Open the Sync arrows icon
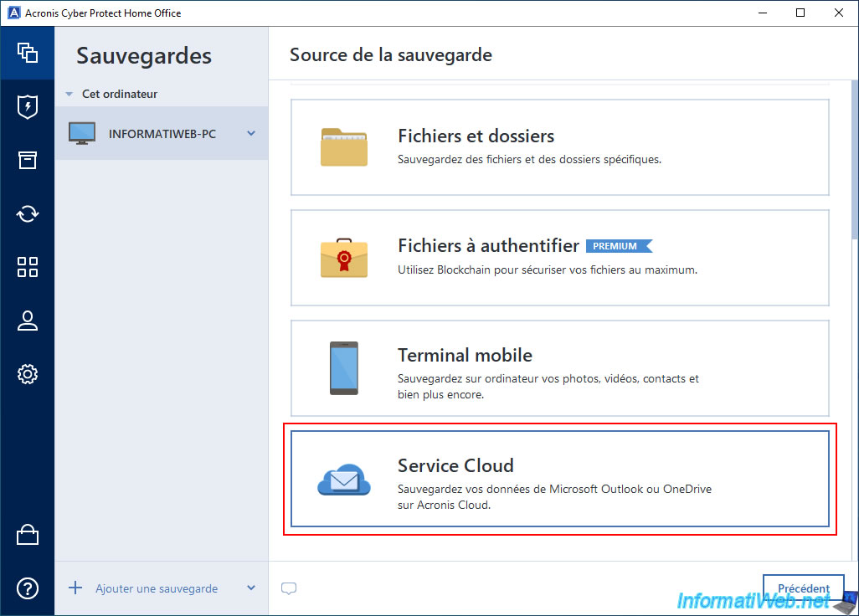859x616 pixels. (x=28, y=213)
